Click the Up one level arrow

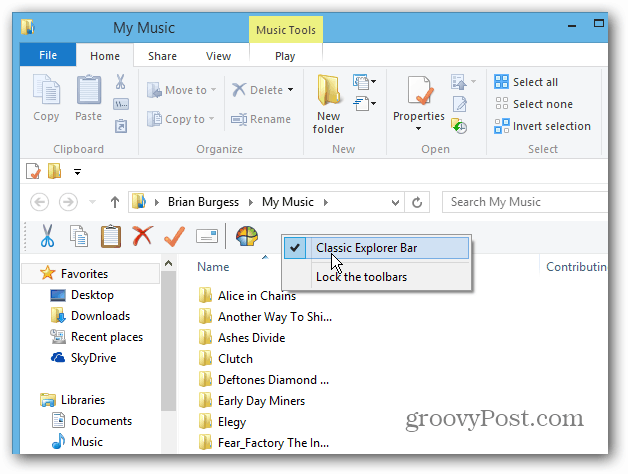115,202
